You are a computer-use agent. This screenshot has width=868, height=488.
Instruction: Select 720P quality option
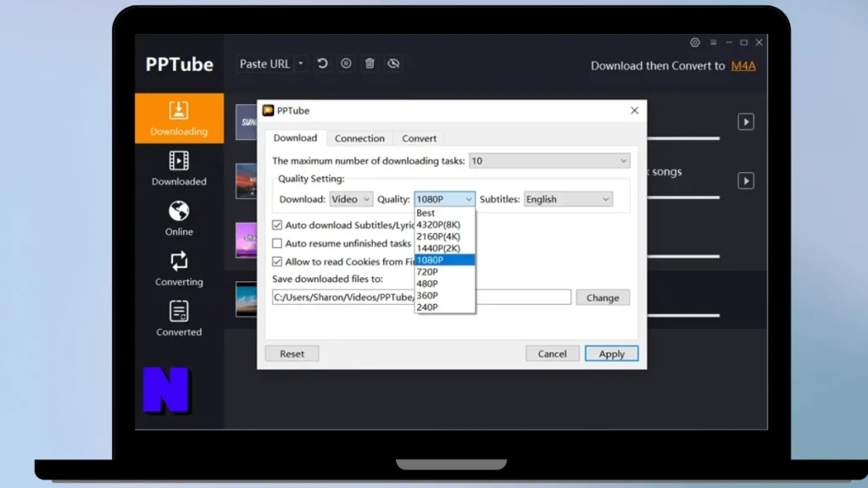(444, 272)
